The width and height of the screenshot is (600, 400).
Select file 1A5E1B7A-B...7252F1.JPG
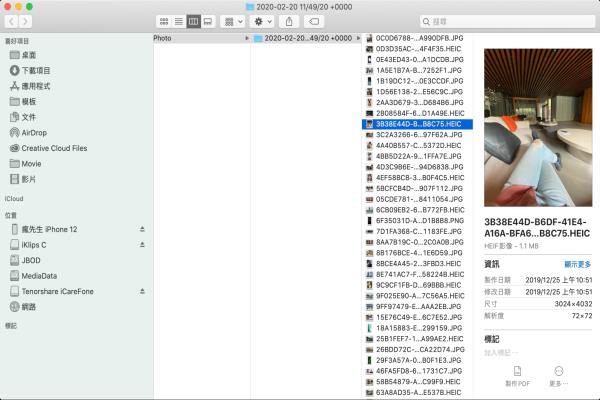click(x=417, y=70)
